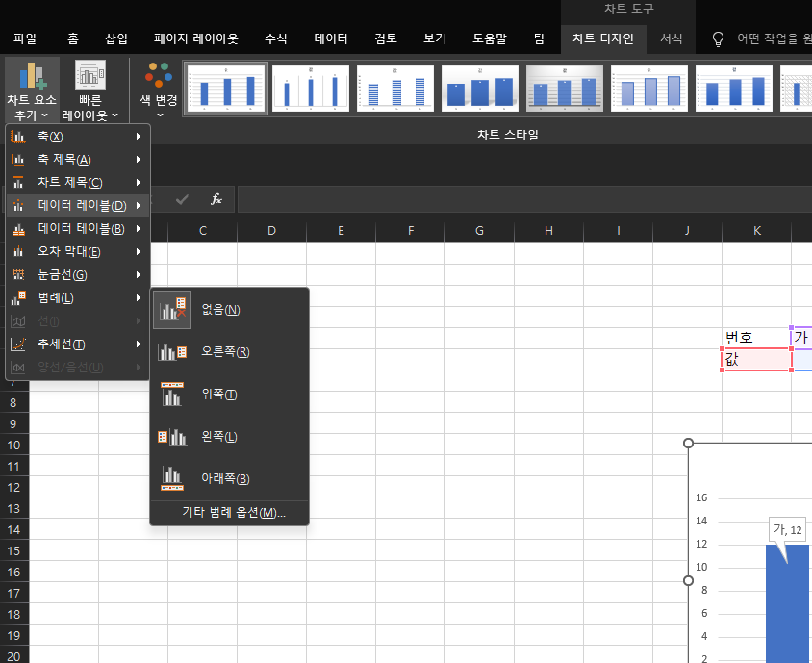Switch to the 데이터 tab
Viewport: 812px width, 663px height.
point(330,38)
